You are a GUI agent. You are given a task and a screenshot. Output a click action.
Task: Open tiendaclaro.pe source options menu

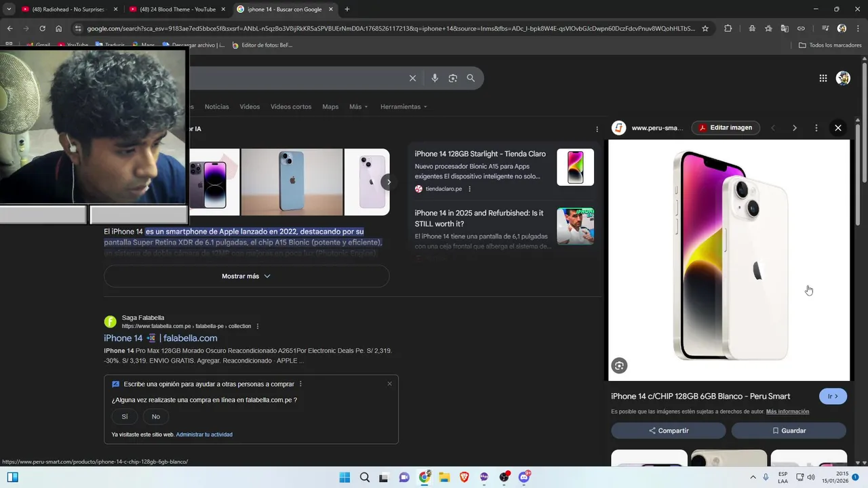[x=469, y=188]
